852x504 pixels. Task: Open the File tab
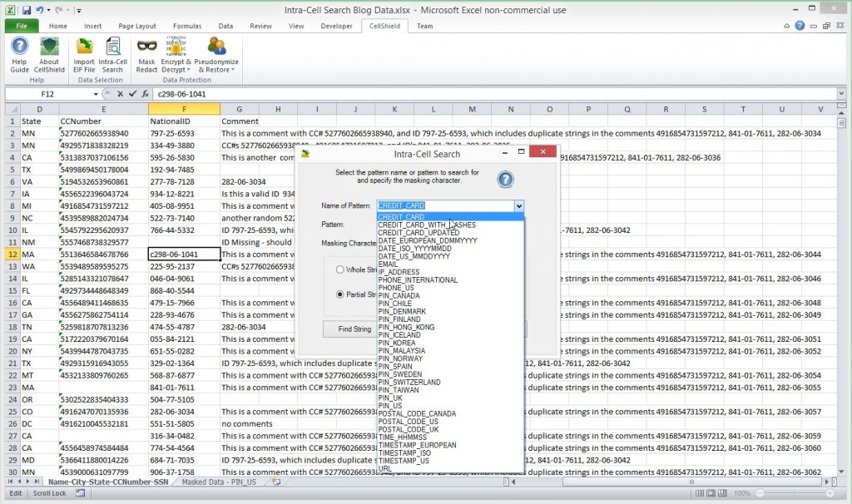coord(22,26)
